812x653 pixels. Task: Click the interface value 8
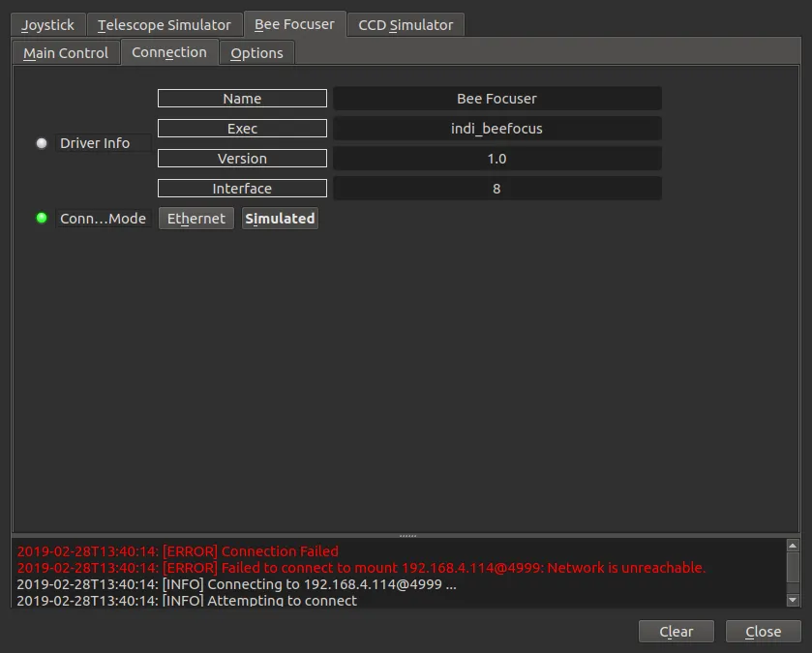pos(497,189)
